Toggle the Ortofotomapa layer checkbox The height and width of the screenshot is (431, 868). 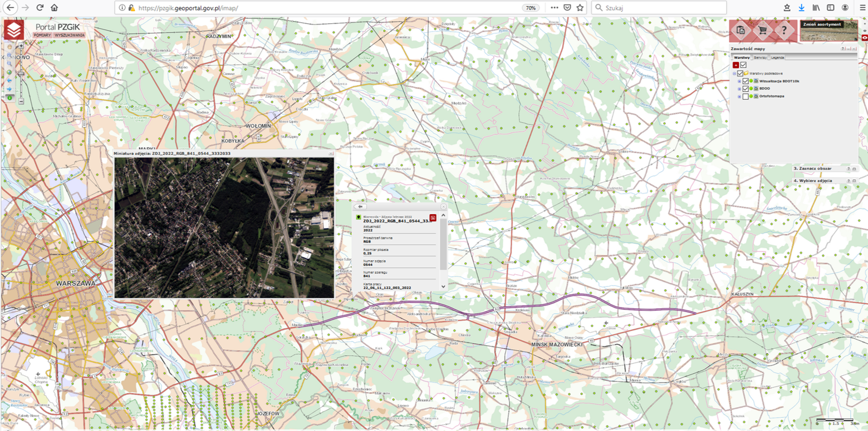coord(746,96)
